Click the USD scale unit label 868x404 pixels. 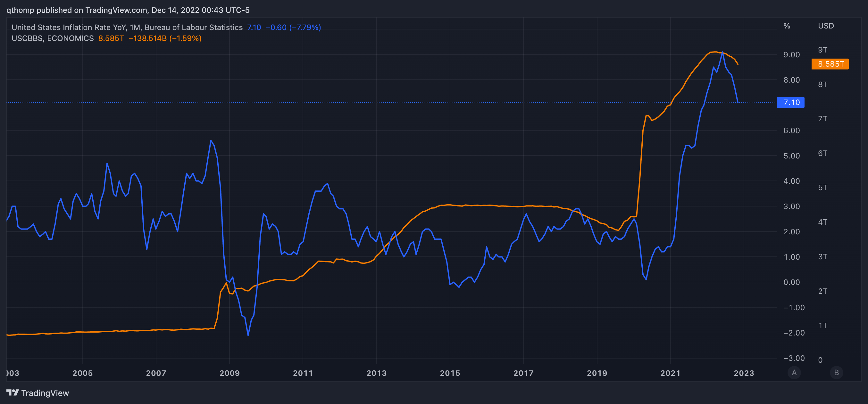tap(826, 26)
